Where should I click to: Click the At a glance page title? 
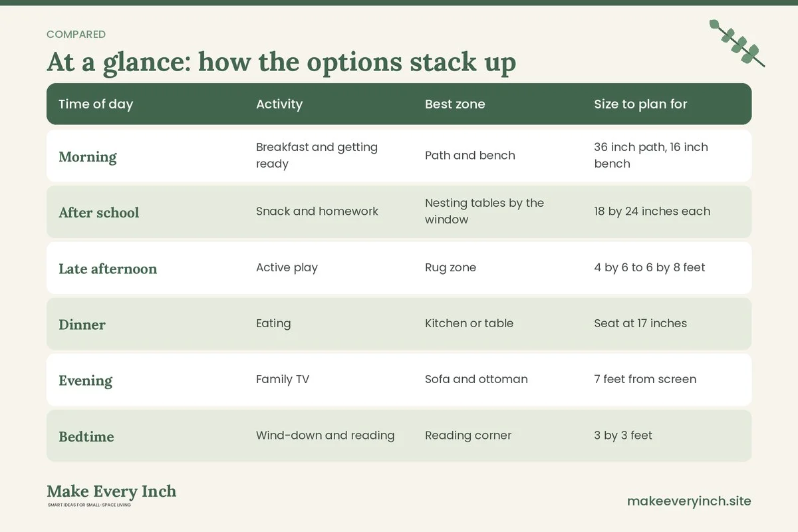[281, 62]
